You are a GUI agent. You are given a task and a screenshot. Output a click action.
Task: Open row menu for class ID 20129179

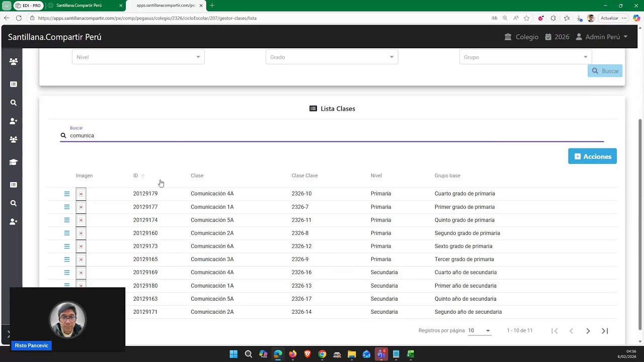66,194
